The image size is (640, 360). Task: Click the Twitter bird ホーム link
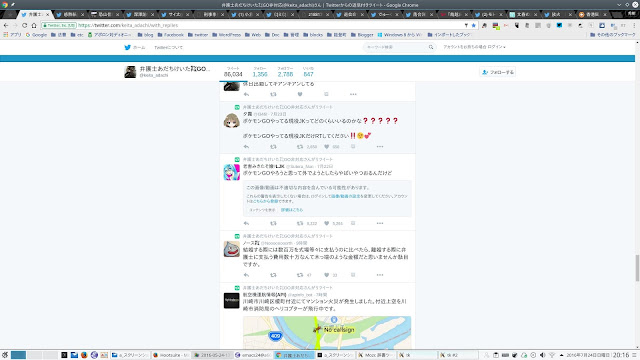pos(135,47)
